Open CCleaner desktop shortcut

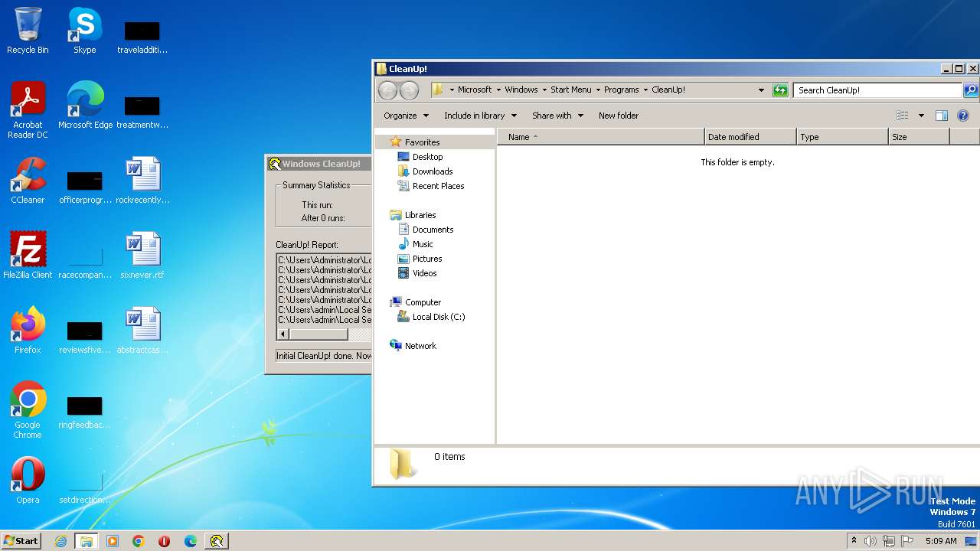coord(28,181)
